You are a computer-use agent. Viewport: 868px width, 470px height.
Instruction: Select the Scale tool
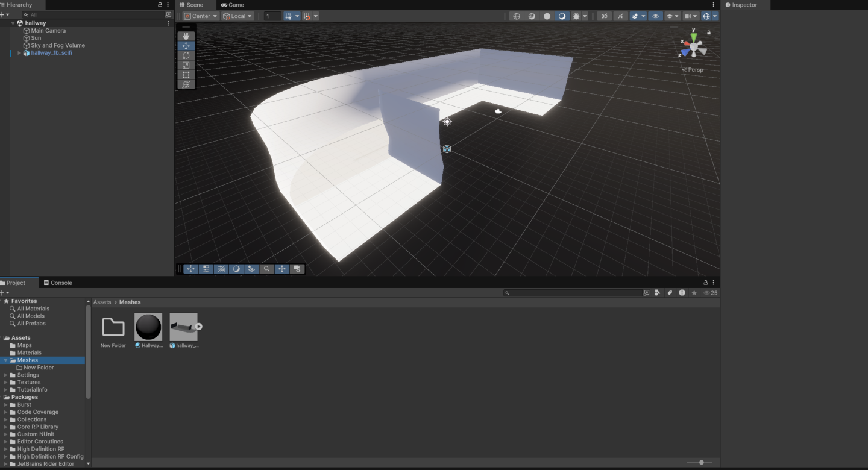[x=186, y=65]
